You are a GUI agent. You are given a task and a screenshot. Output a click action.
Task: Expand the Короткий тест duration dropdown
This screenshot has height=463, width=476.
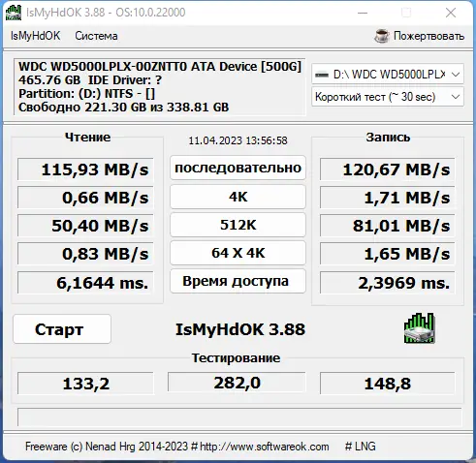[x=388, y=97]
